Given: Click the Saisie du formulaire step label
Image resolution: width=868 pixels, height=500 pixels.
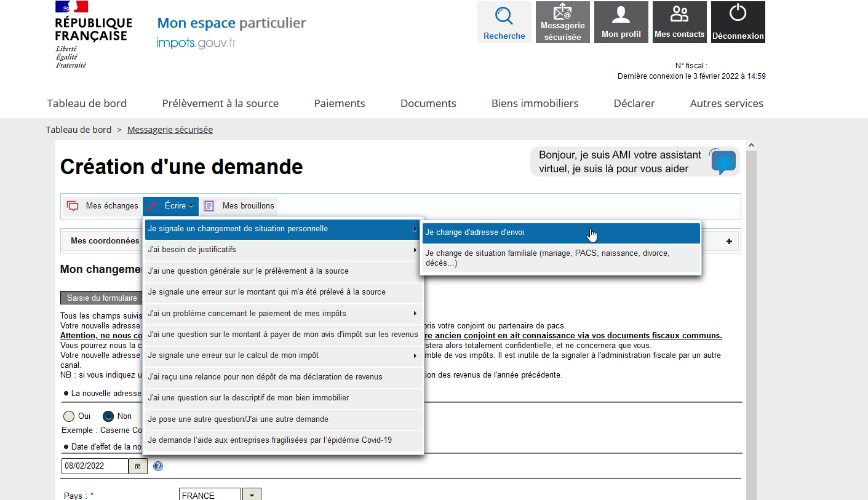Looking at the screenshot, I should [102, 298].
